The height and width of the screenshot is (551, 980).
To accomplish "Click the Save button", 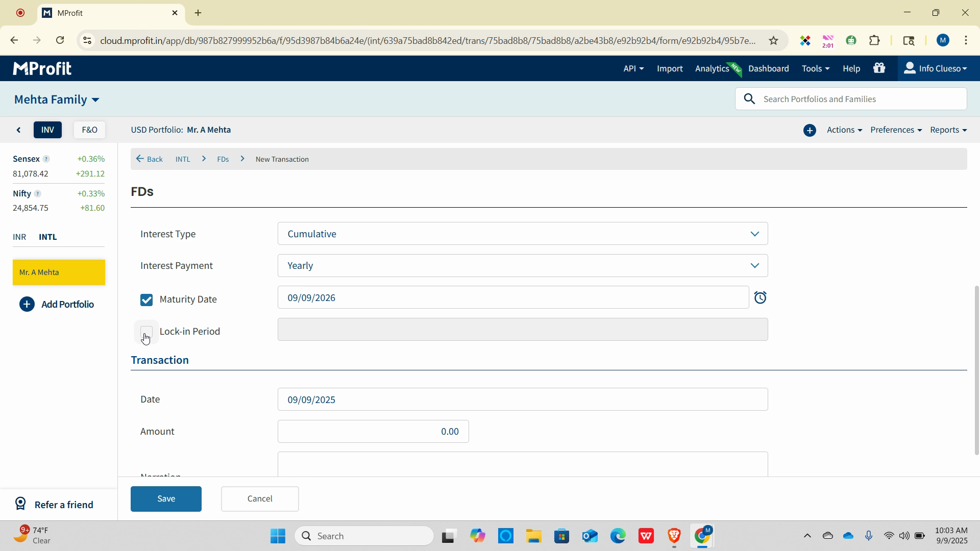I will click(166, 498).
